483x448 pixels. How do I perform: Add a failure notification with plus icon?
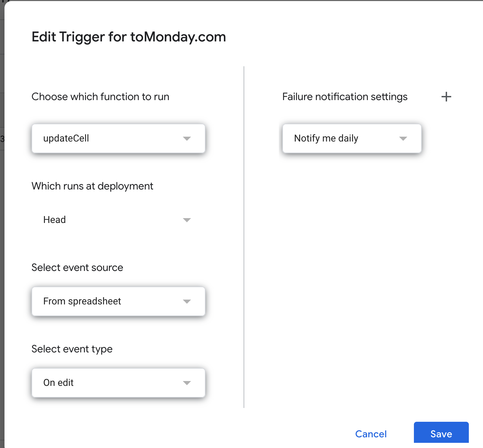446,97
